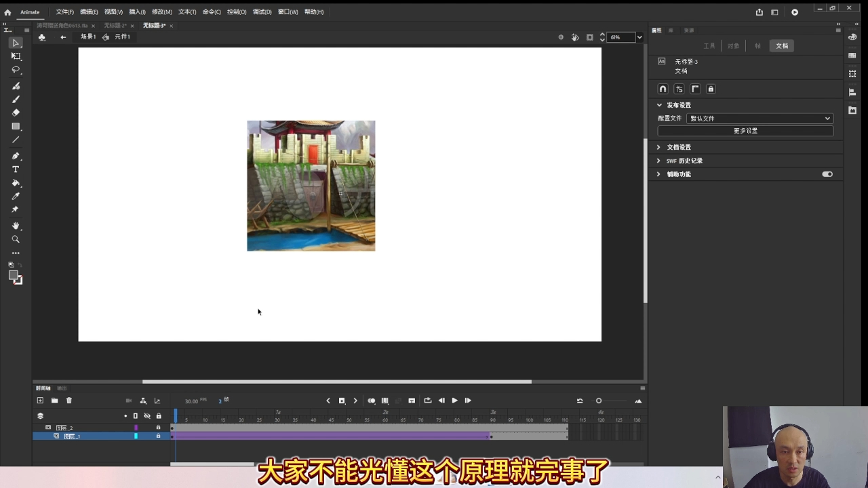Open the 窗口 menu
868x488 pixels.
pyautogui.click(x=287, y=12)
